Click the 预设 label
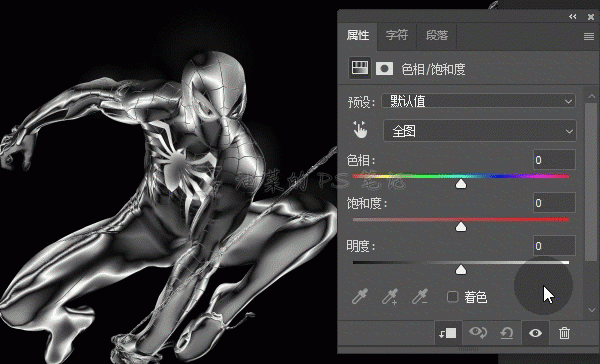The width and height of the screenshot is (600, 364). [x=360, y=102]
